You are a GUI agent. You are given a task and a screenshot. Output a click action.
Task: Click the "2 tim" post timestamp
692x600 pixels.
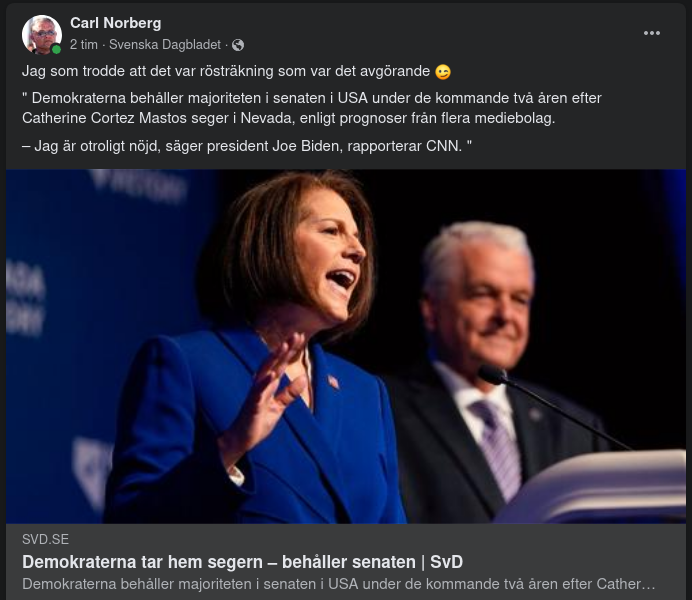click(x=84, y=45)
